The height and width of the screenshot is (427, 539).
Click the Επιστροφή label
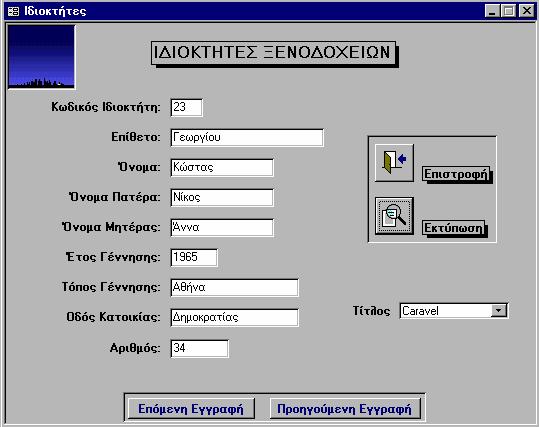456,174
